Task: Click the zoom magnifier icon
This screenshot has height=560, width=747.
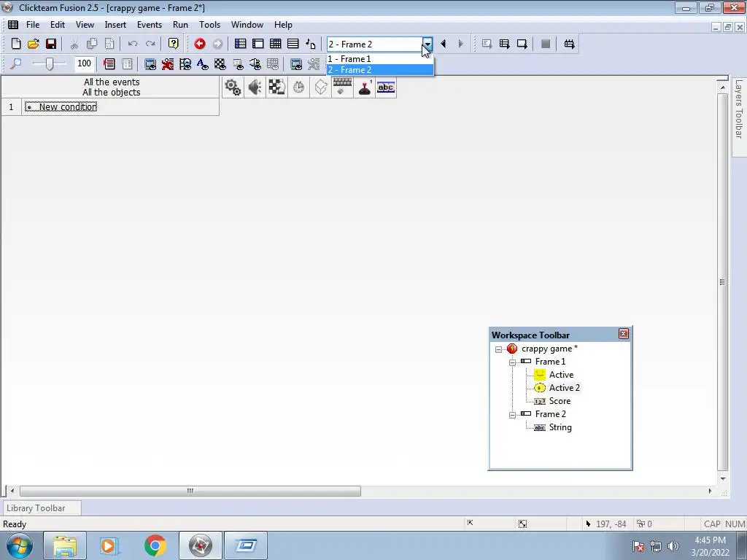Action: [16, 64]
